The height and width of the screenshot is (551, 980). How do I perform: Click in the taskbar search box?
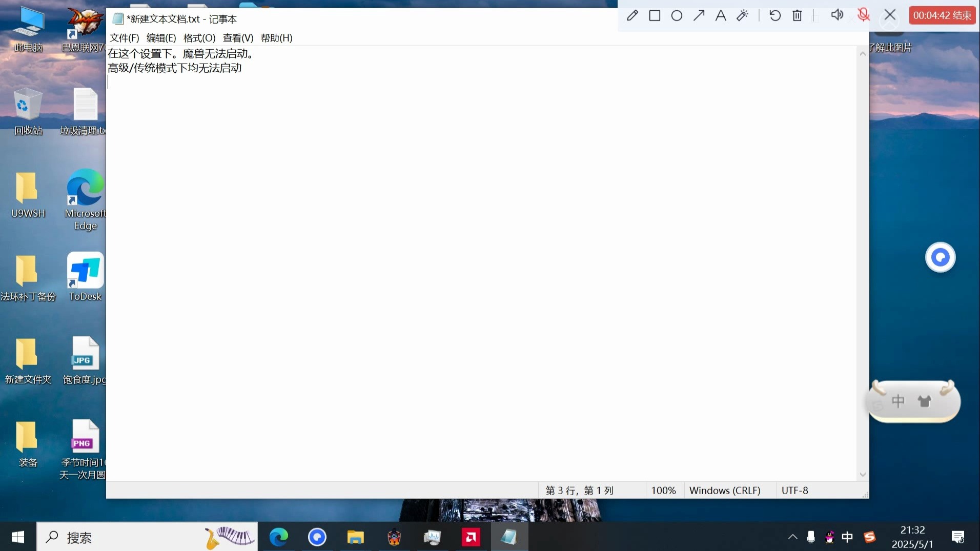point(147,537)
